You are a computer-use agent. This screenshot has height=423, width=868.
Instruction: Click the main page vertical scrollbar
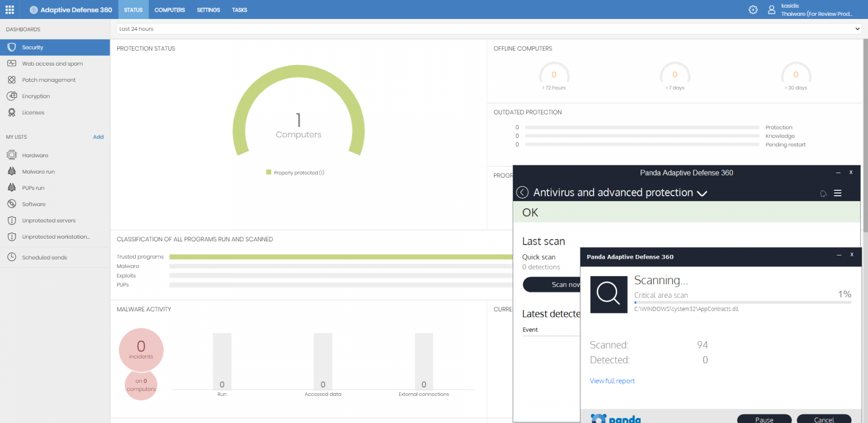pos(865,136)
